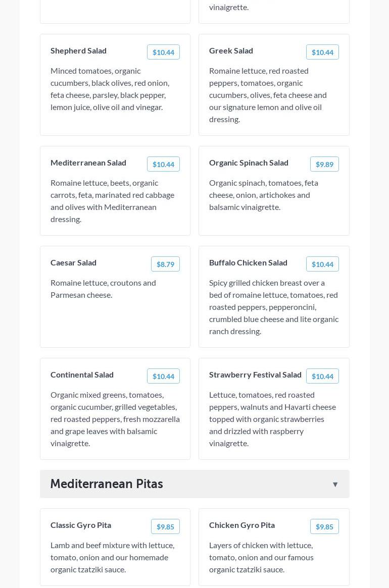This screenshot has width=389, height=588.
Task: Add Mediterranean Salad via its price button
Action: pyautogui.click(x=163, y=164)
